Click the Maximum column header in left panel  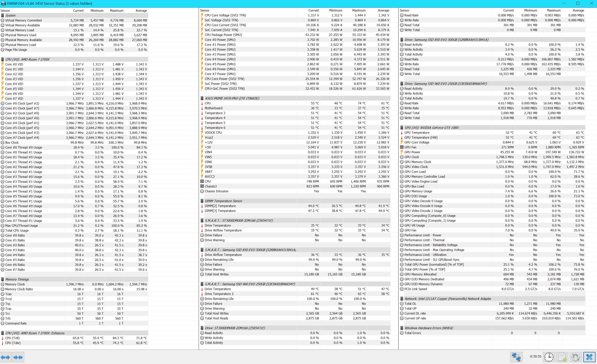tap(116, 11)
